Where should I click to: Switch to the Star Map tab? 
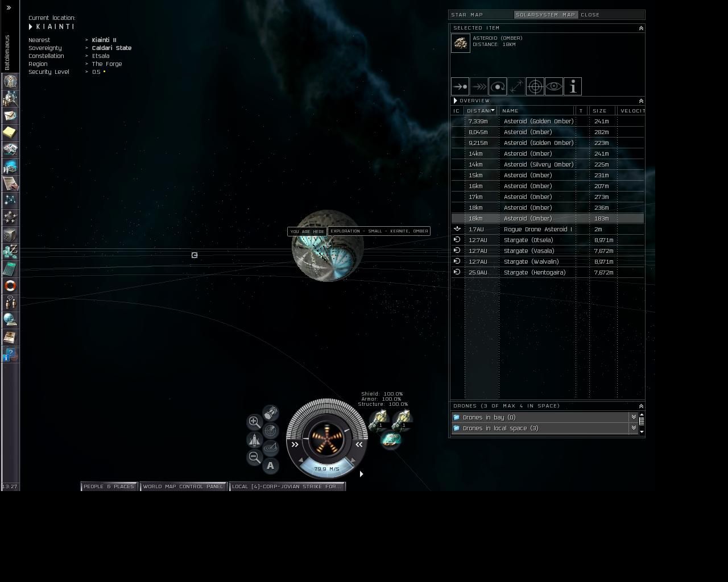click(481, 15)
